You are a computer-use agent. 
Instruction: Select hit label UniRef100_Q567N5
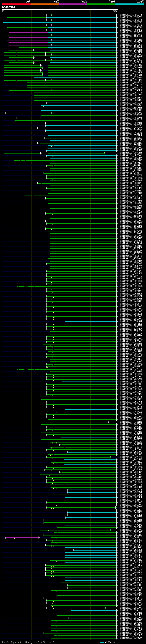131,477
